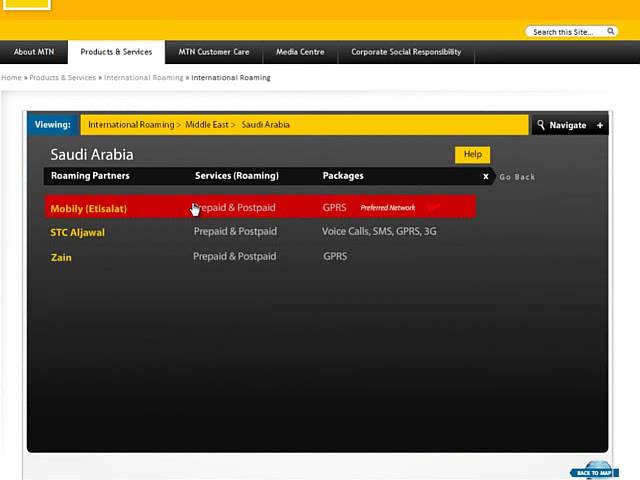Click the Back to Map icon

point(593,472)
